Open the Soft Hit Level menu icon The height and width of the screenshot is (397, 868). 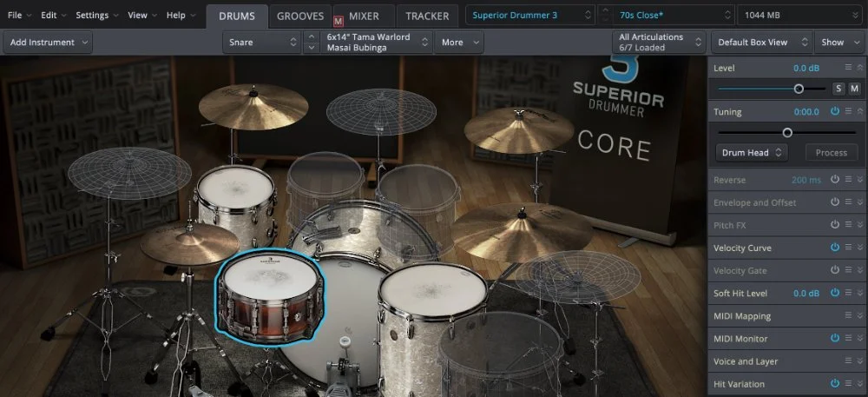848,293
